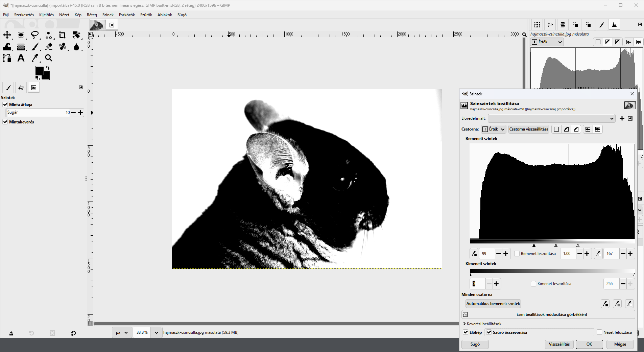Viewport: 644px width, 352px height.
Task: Select the Crop tool
Action: tap(63, 35)
